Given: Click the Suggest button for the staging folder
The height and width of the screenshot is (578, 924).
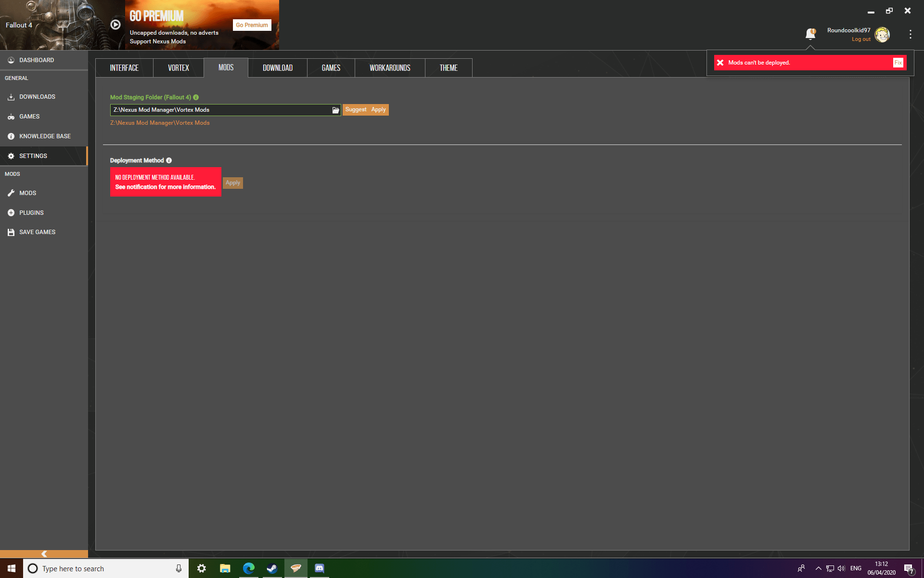Looking at the screenshot, I should (356, 110).
